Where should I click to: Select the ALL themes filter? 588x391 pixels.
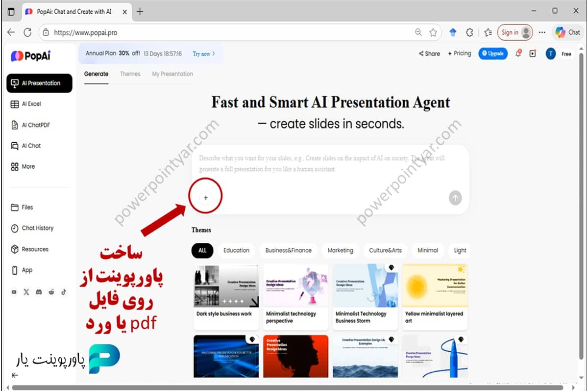pyautogui.click(x=202, y=250)
